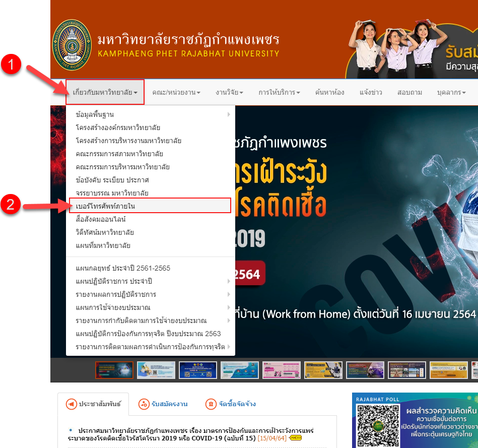
Task: Expand รายงานการติดตามผลการดำเนินการป้องกันการทุจริต submenu arrow
Action: (x=229, y=347)
